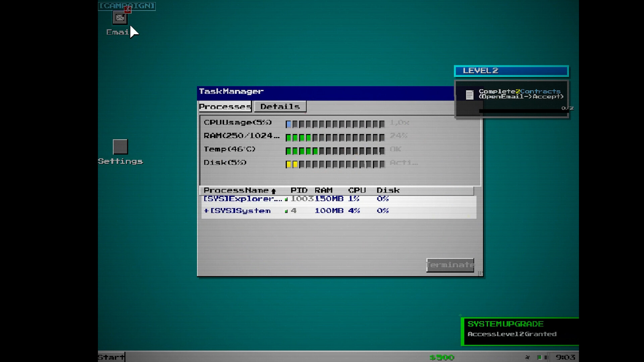Select the Processes tab
This screenshot has width=644, height=362.
tap(225, 107)
